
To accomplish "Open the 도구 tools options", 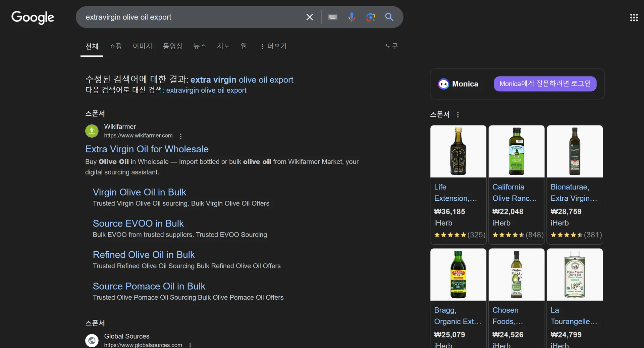I will click(391, 46).
